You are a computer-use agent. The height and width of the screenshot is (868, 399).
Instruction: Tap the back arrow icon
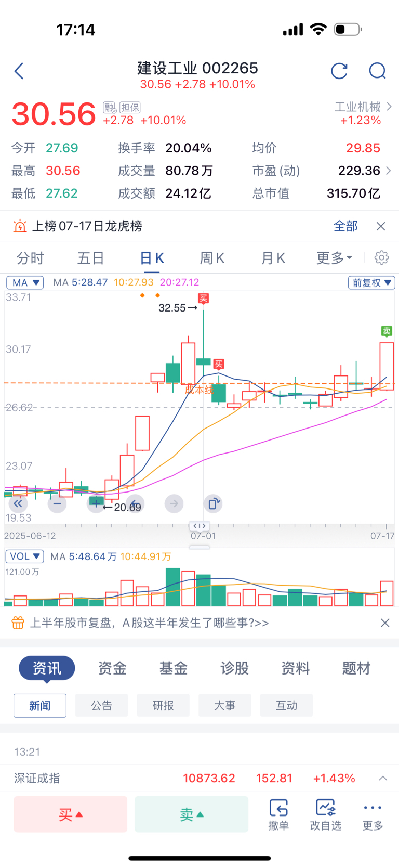click(x=19, y=71)
